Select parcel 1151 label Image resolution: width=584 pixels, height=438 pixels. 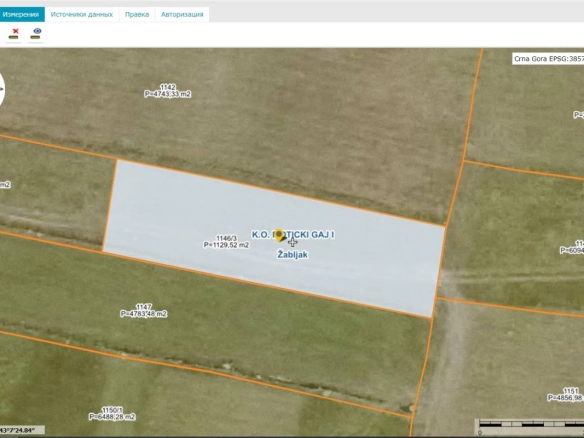[x=571, y=391]
